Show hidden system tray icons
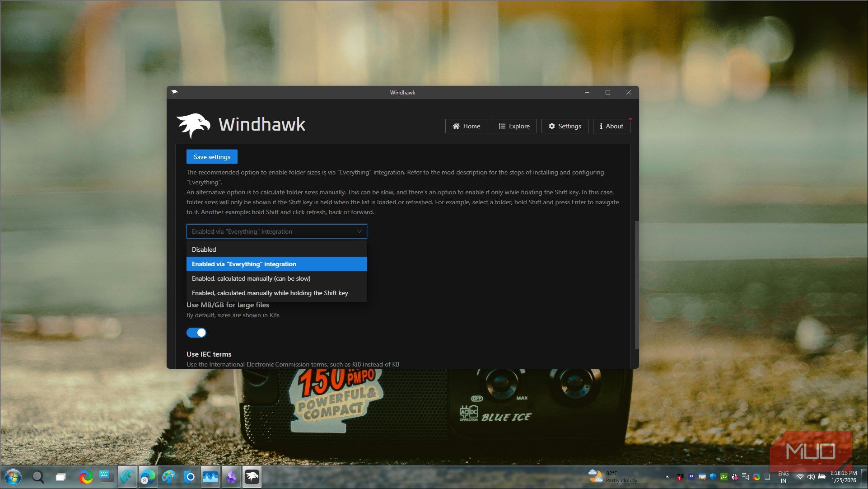 (667, 477)
